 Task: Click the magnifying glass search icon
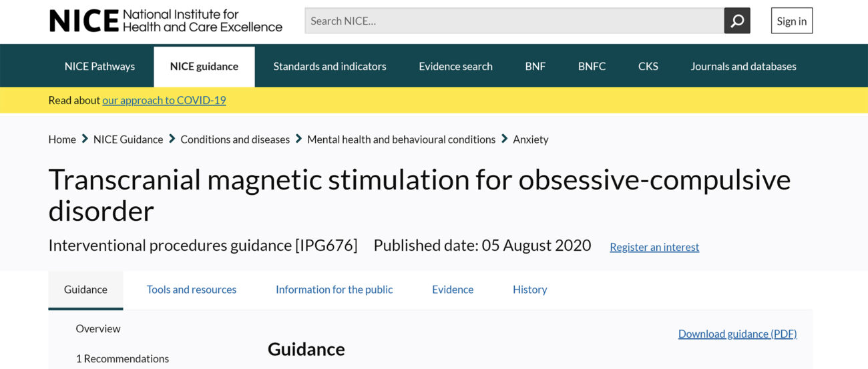(x=737, y=21)
